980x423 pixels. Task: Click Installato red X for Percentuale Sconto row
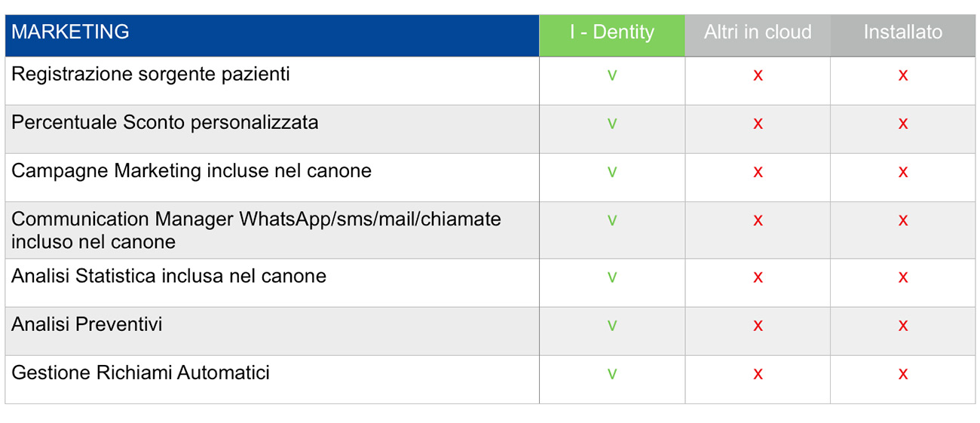[x=903, y=124]
